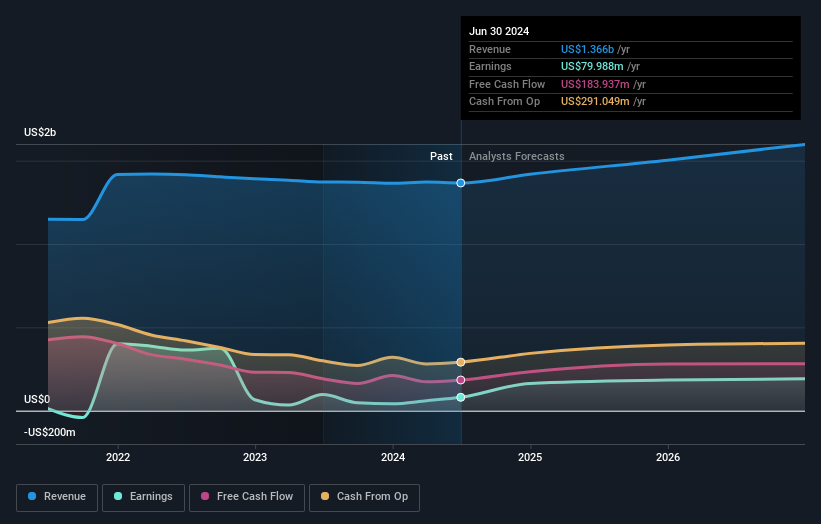Click the blue Revenue legend dot
821x524 pixels.
tap(32, 496)
